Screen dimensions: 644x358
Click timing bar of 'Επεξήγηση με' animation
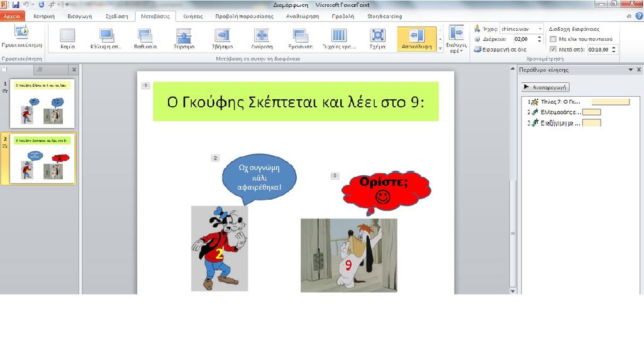click(x=591, y=122)
